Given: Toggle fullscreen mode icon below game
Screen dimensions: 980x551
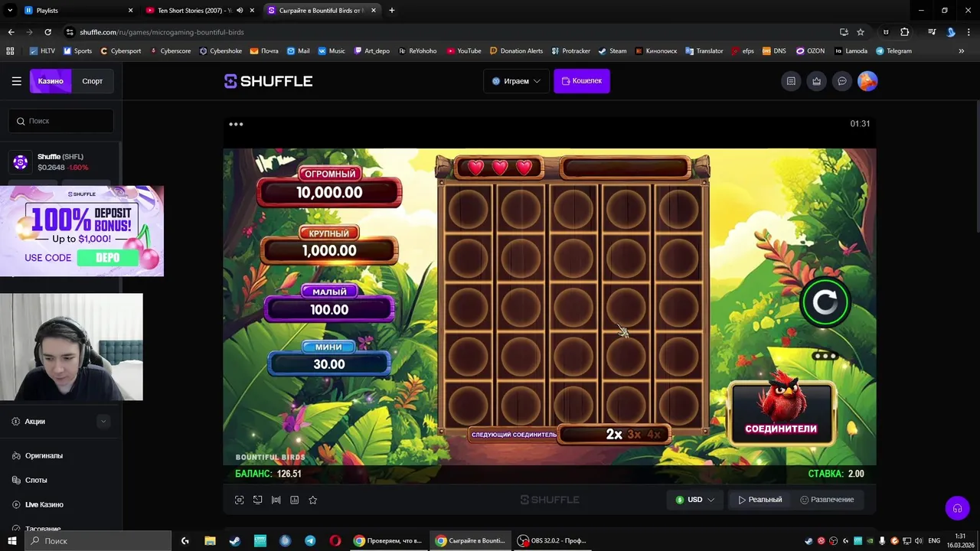Looking at the screenshot, I should (239, 500).
